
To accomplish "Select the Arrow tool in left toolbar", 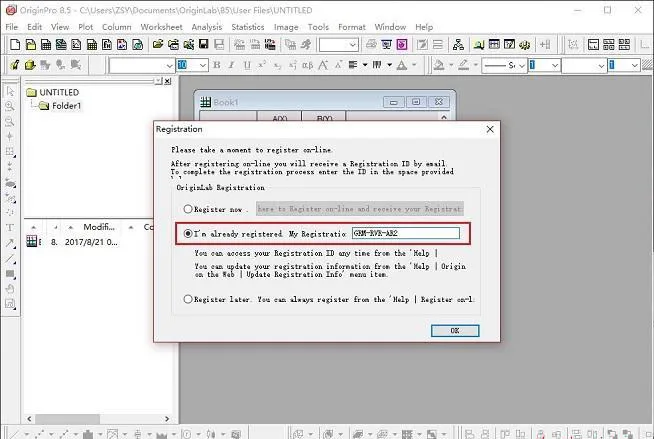I will tap(10, 243).
